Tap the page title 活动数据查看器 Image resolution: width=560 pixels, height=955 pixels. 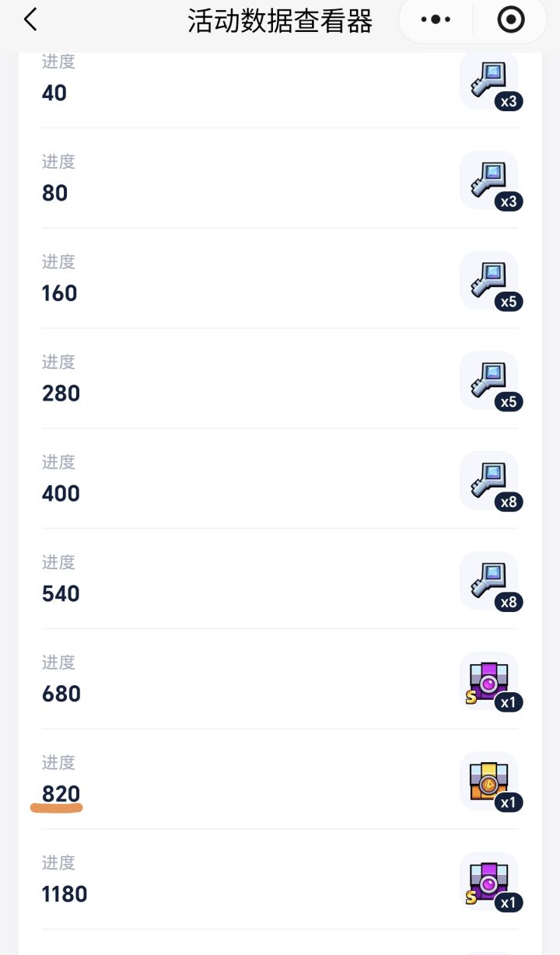click(x=280, y=21)
